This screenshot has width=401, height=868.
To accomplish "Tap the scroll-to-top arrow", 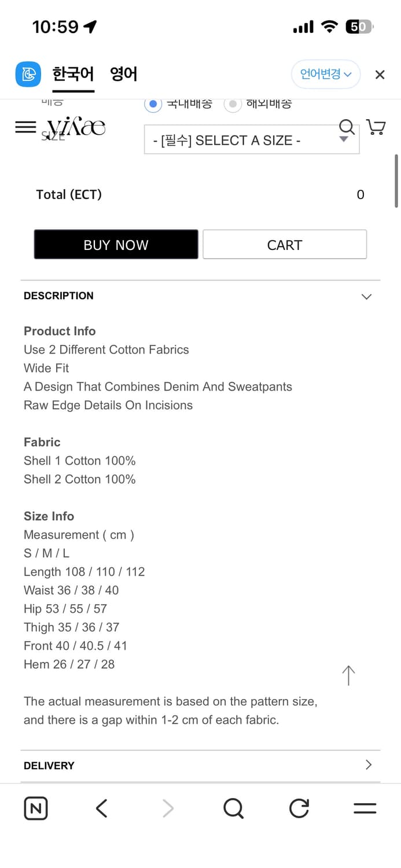I will [348, 675].
